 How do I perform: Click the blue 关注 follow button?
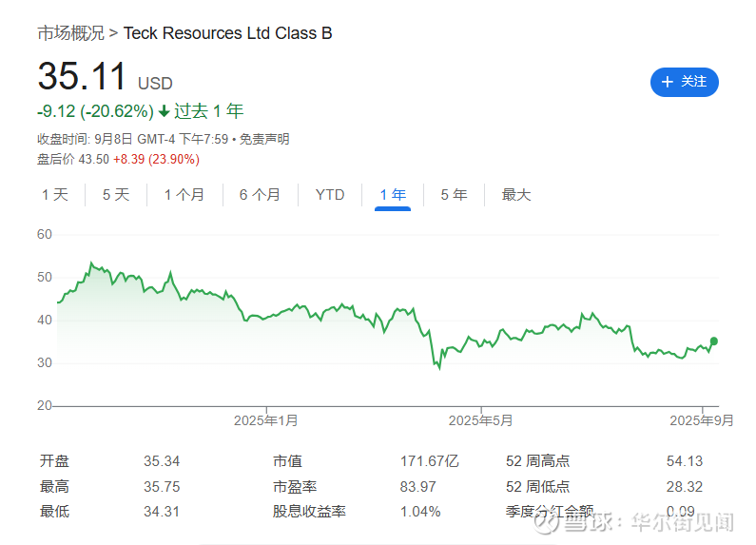tap(684, 82)
